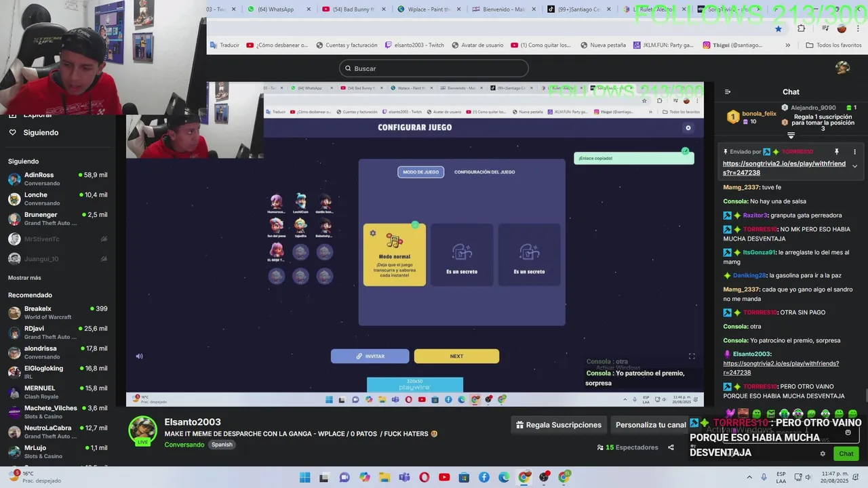The width and height of the screenshot is (868, 488).
Task: Expand the pinned message chevron
Action: point(854,166)
